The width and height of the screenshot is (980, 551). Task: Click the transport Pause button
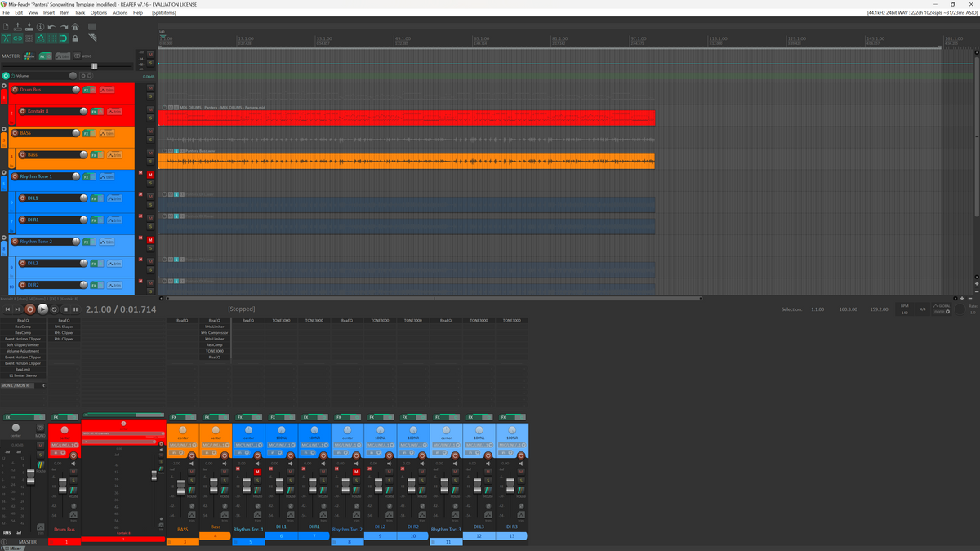tap(75, 309)
